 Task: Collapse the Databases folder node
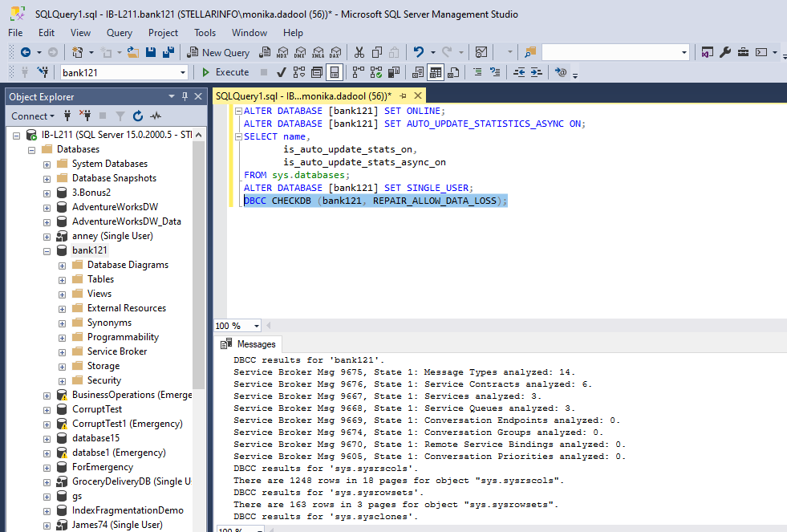coord(31,149)
